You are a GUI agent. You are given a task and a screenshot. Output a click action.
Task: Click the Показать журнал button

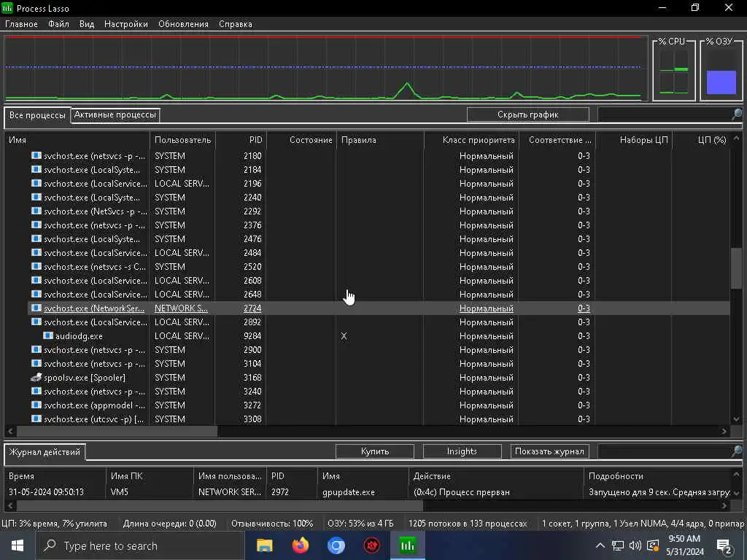[x=549, y=451]
